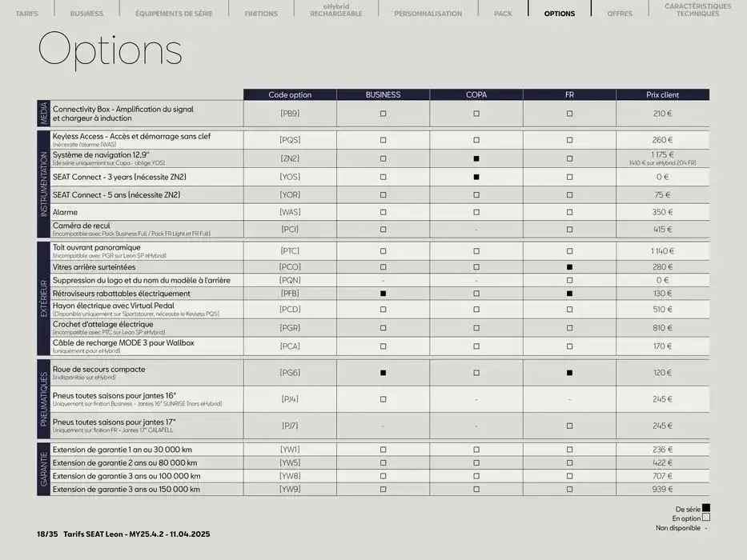Open the BUSINESS tab

[86, 13]
